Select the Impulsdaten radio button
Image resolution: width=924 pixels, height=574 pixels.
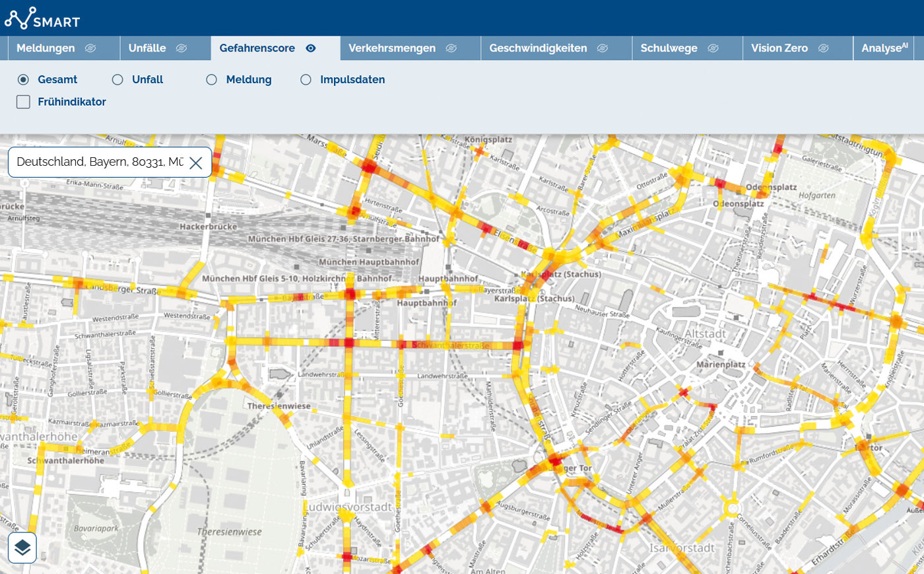pos(306,79)
